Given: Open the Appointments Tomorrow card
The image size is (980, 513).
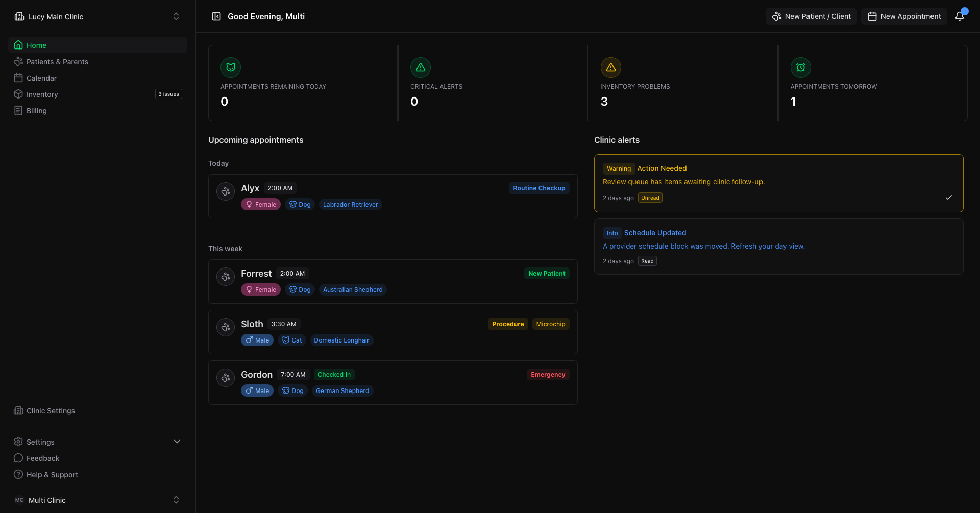Looking at the screenshot, I should (873, 83).
